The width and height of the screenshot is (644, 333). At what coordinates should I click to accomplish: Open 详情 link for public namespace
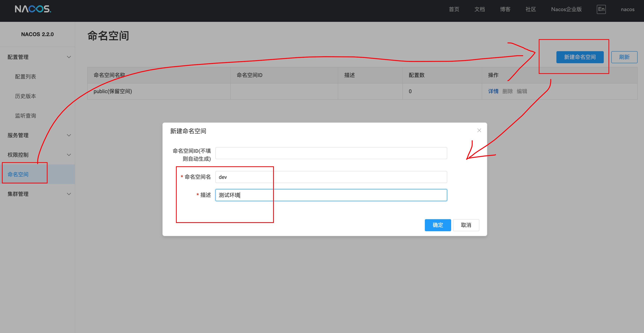click(x=493, y=91)
